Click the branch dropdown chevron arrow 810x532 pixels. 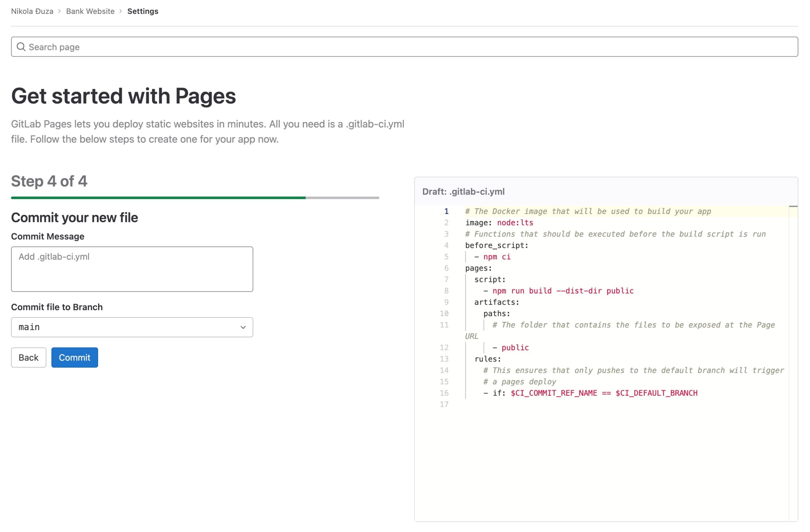coord(243,328)
